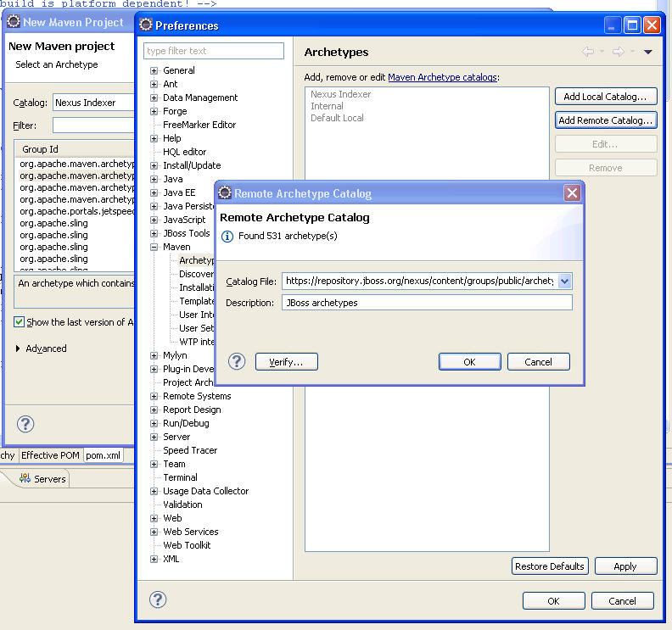This screenshot has width=672, height=630.
Task: Close the Remote Archetype Catalog dialog
Action: pos(572,193)
